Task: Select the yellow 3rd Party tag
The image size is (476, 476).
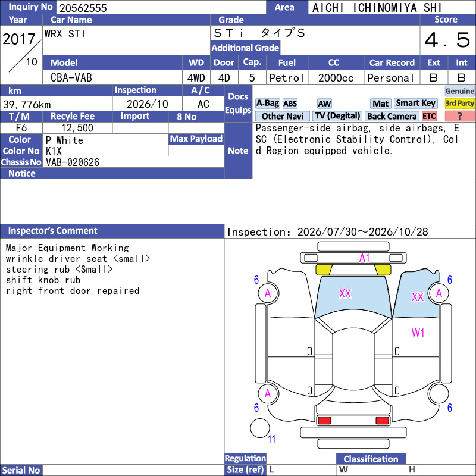Action: [x=459, y=104]
